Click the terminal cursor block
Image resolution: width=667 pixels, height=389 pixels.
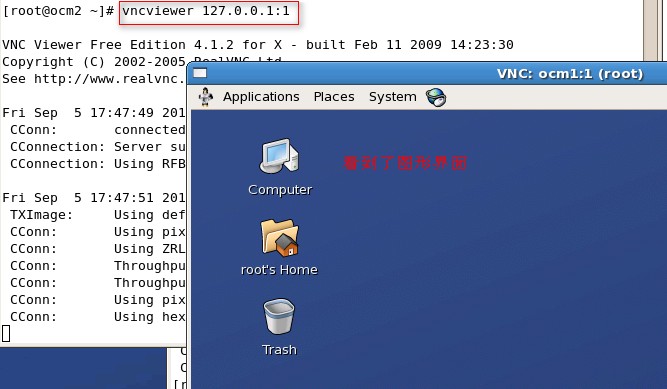click(x=6, y=334)
